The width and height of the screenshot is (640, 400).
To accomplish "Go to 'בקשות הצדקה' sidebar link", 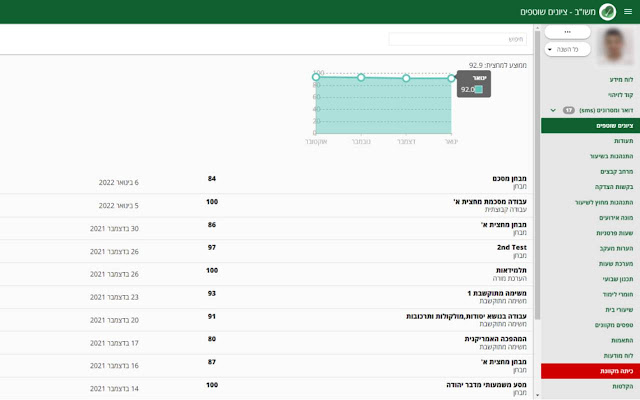I will point(613,187).
